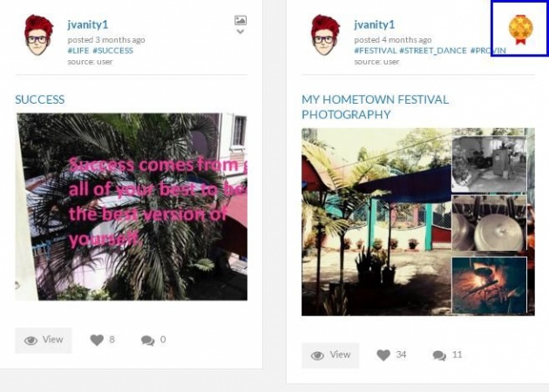Like the SUCCESS post with heart icon
549x392 pixels.
click(97, 340)
